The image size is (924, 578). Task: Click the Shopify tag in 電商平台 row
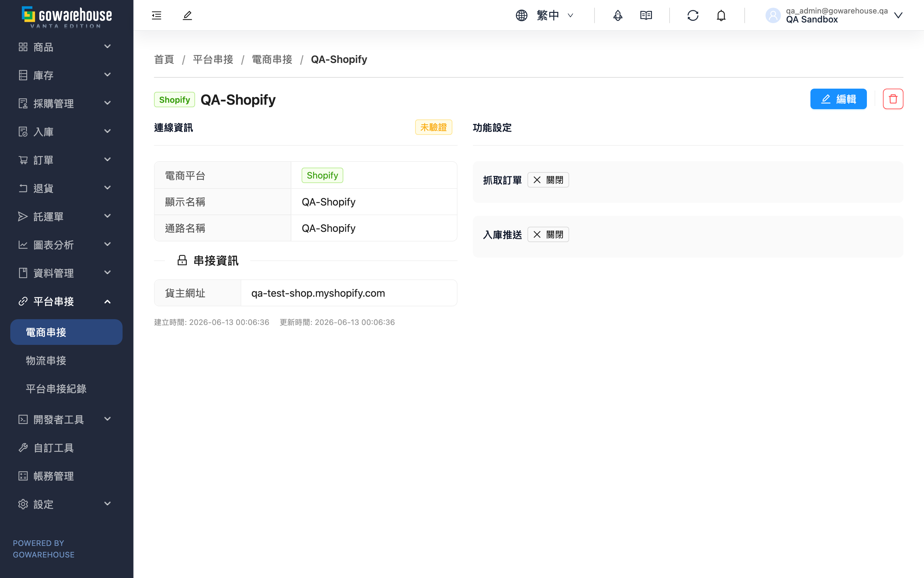pos(322,175)
